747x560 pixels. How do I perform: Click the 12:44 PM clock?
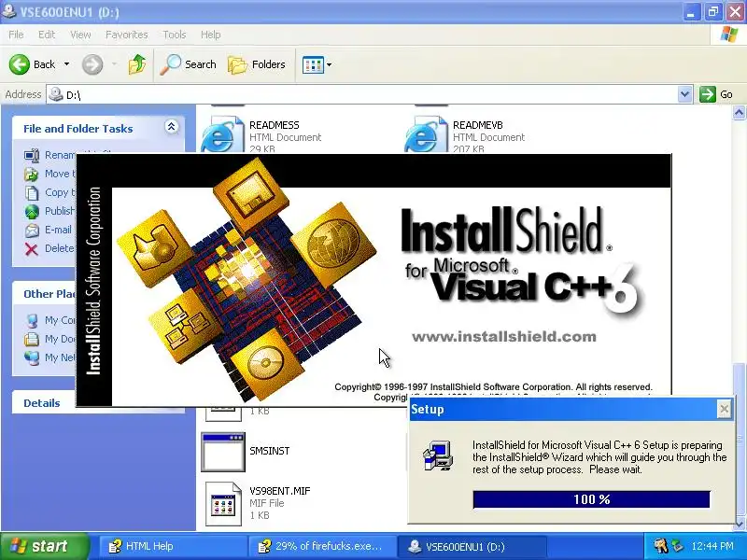[712, 546]
